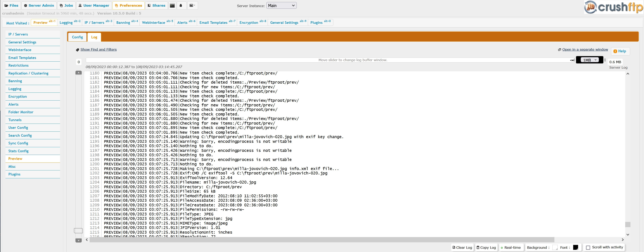The width and height of the screenshot is (644, 252).
Task: Open IP / Servers from Most Visited
Action: tap(98, 22)
